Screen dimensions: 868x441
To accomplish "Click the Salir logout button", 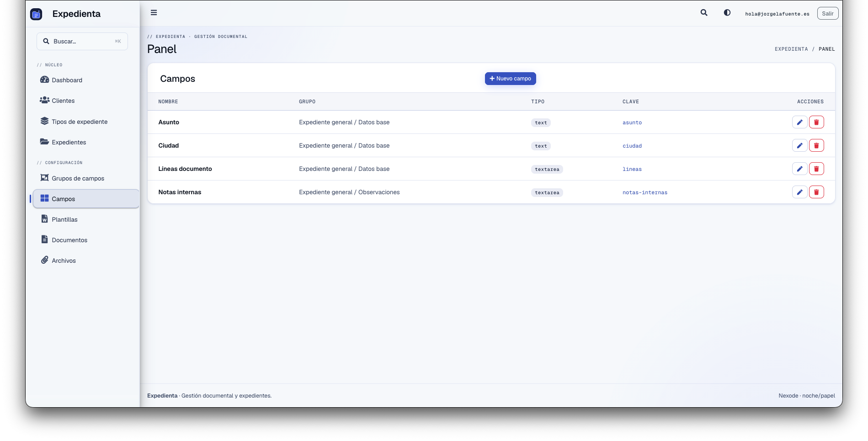I will click(828, 14).
